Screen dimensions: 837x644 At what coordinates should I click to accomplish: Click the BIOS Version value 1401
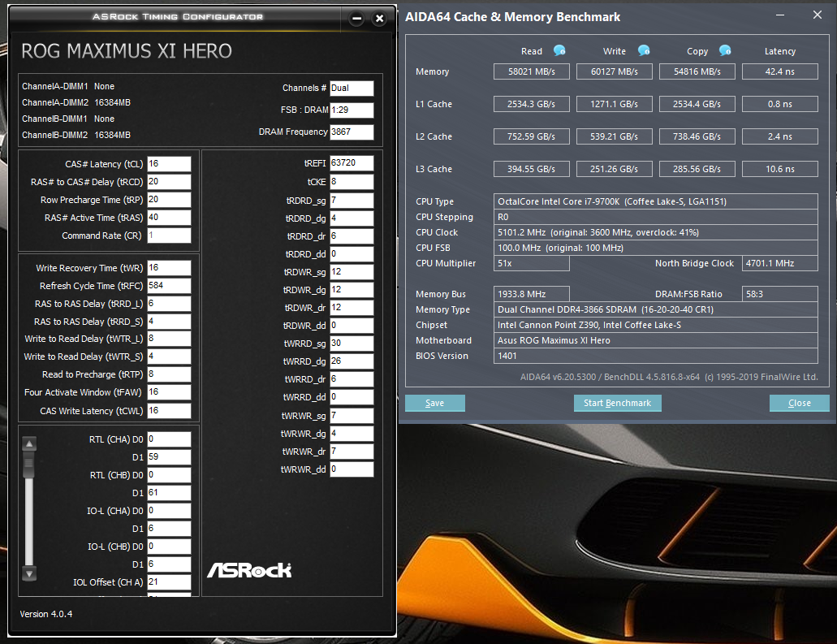655,357
